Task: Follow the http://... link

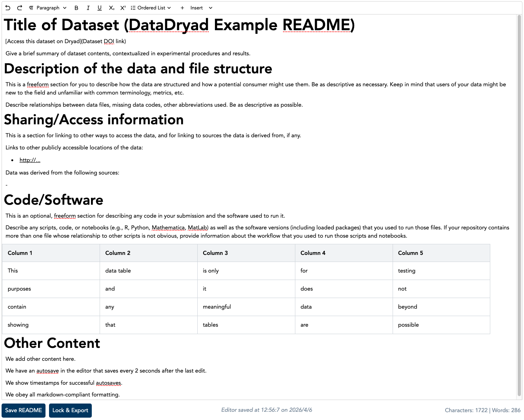Action: pyautogui.click(x=30, y=160)
